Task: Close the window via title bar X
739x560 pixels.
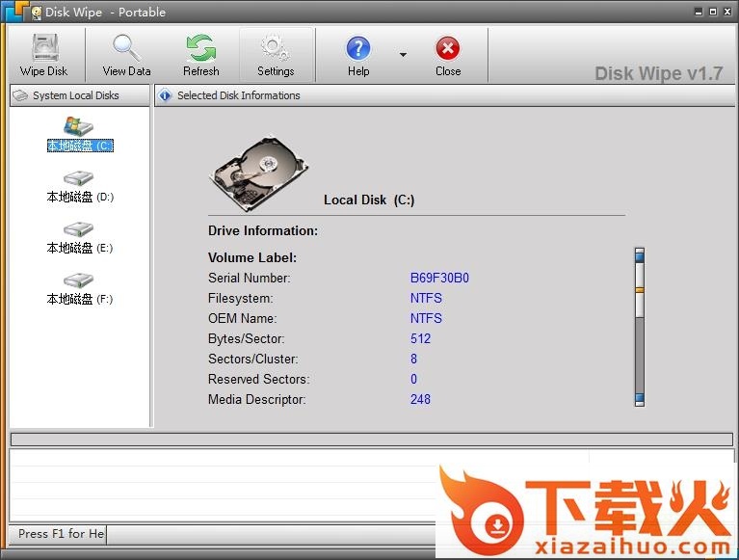Action: coord(727,12)
